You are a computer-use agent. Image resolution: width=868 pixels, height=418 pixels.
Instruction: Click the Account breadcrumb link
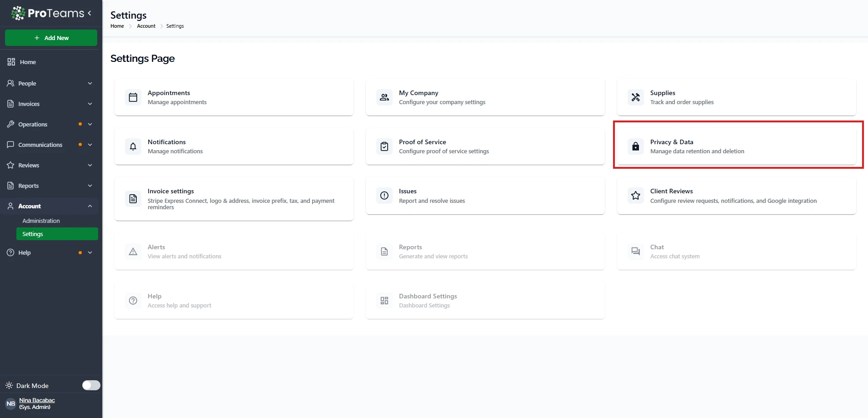pos(146,26)
